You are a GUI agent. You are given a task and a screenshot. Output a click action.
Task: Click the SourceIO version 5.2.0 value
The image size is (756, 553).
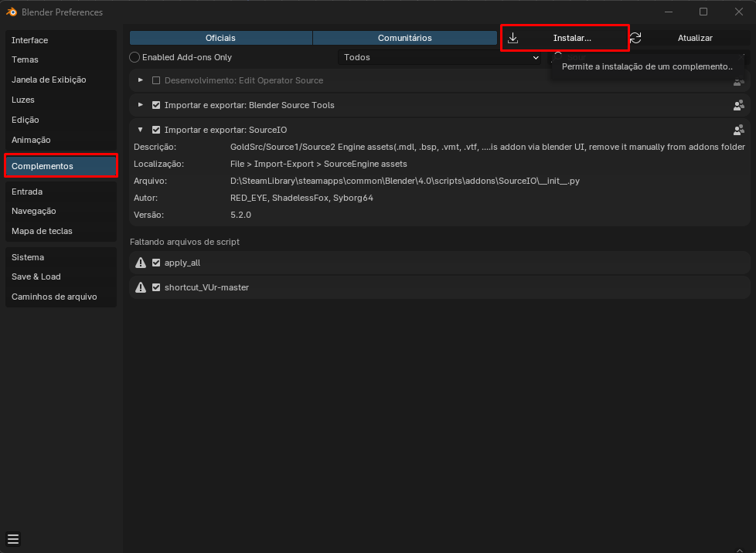coord(240,215)
